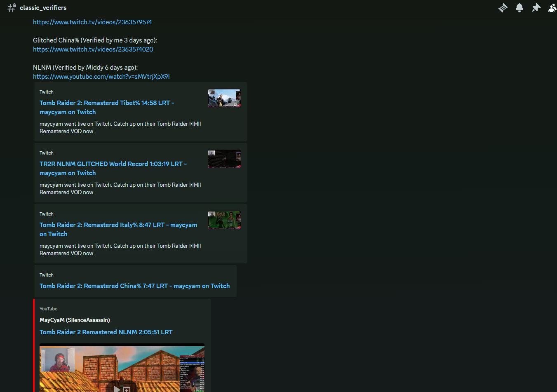
Task: Click Twitch provider label in Italy% embed
Action: [47, 214]
